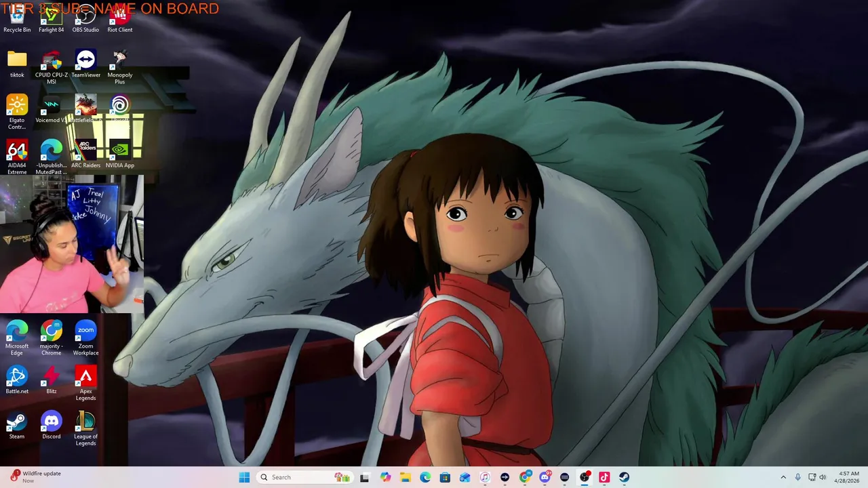
Task: Switch to iTunes in the taskbar
Action: click(485, 477)
